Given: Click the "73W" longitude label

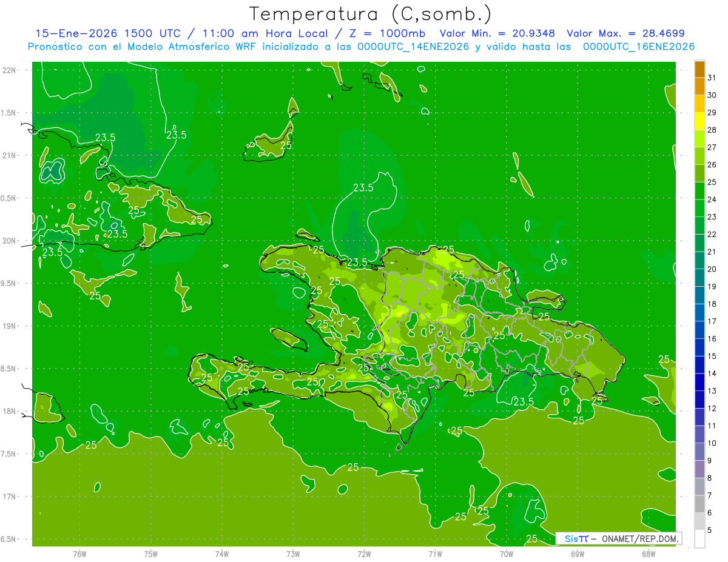Looking at the screenshot, I should [293, 554].
